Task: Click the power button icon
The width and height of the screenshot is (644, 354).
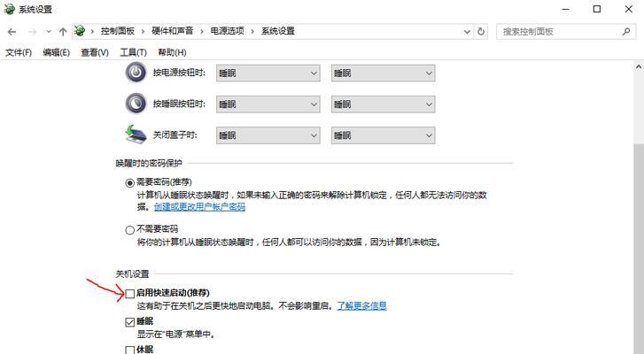Action: coord(136,73)
